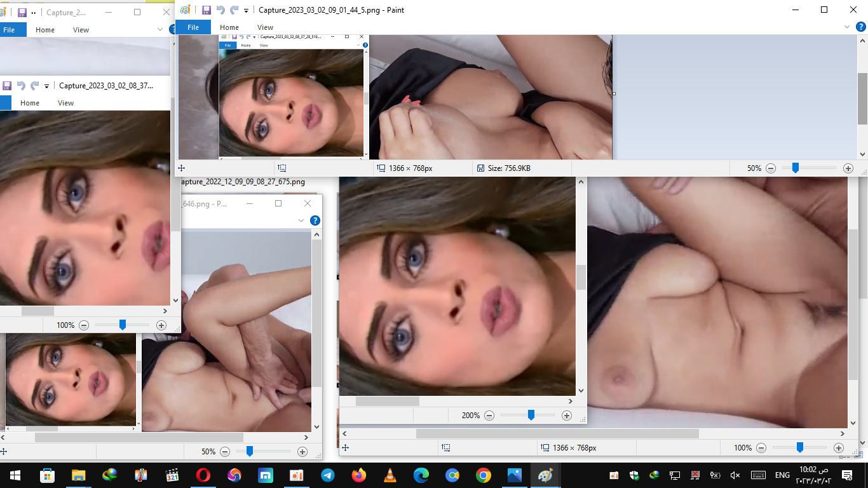
Task: Open Telegram from the taskbar
Action: (x=328, y=475)
